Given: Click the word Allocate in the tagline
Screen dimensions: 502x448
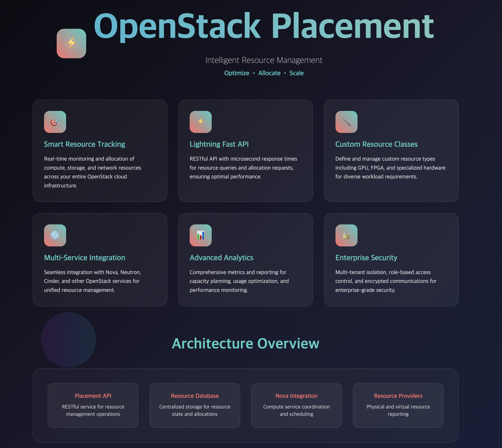Looking at the screenshot, I should tap(269, 73).
